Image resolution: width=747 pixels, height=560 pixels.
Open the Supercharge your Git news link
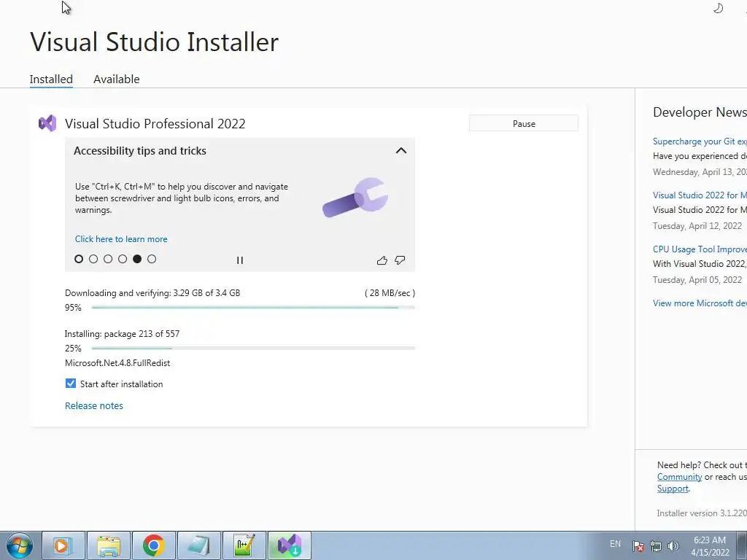(x=700, y=141)
